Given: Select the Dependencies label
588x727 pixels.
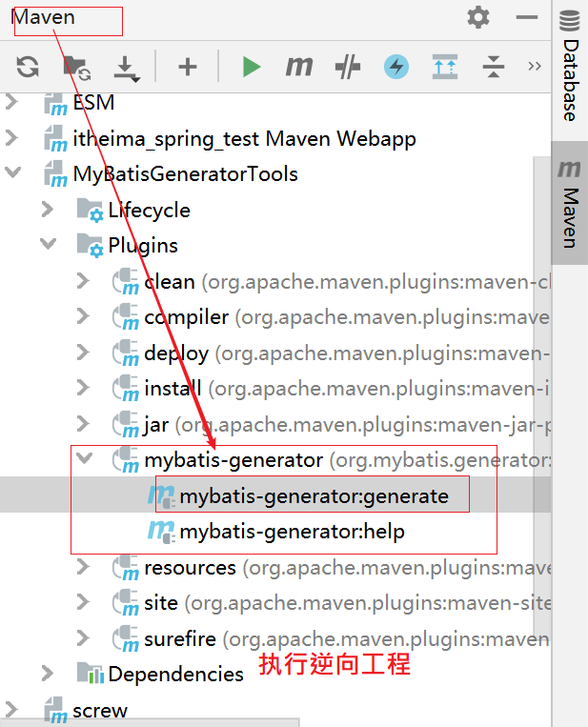Looking at the screenshot, I should (x=175, y=675).
